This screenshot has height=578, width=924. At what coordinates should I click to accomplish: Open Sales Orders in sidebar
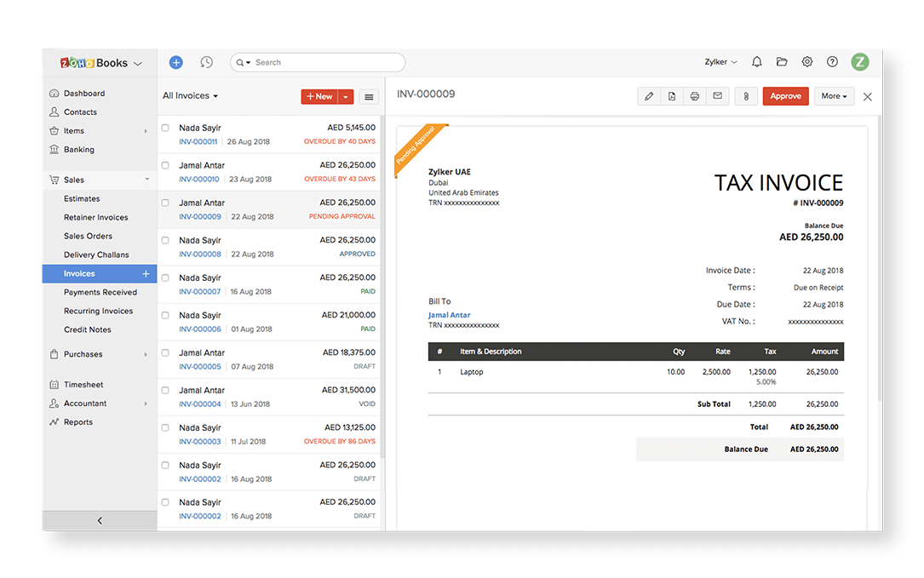tap(88, 236)
